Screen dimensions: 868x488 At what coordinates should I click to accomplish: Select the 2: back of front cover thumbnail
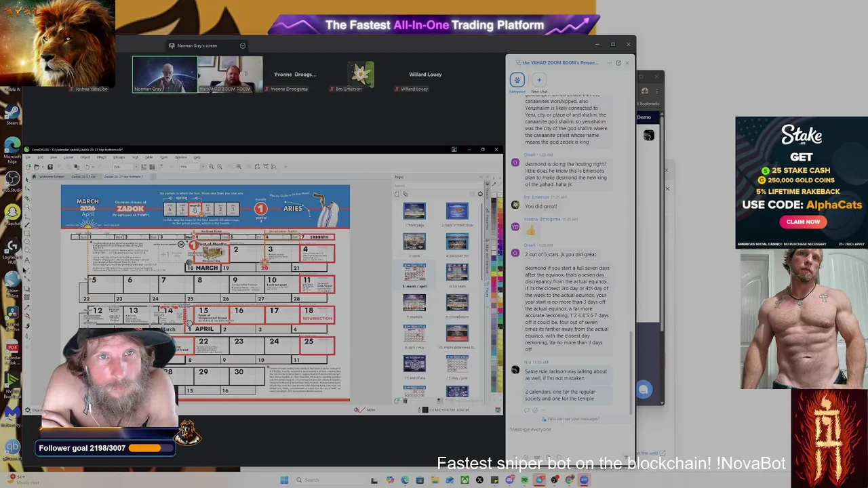click(x=457, y=211)
